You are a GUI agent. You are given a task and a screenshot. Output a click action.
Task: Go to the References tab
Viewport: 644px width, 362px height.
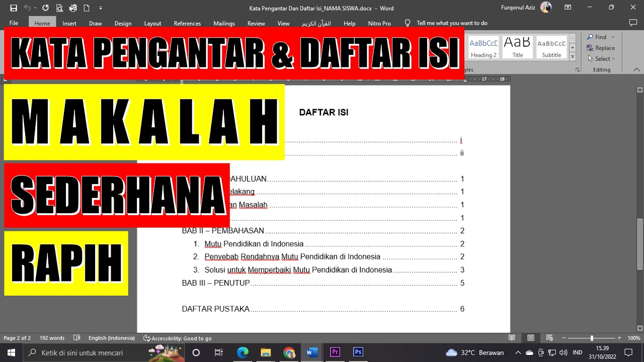188,23
